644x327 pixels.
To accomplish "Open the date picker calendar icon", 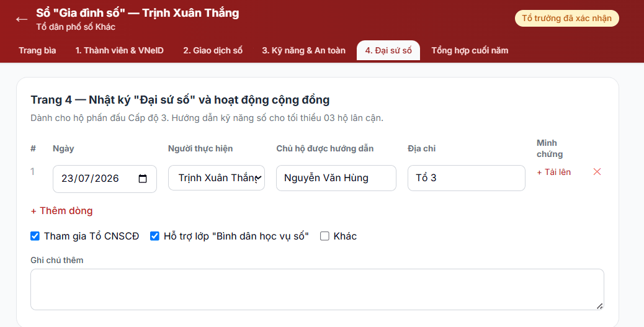I will 143,179.
